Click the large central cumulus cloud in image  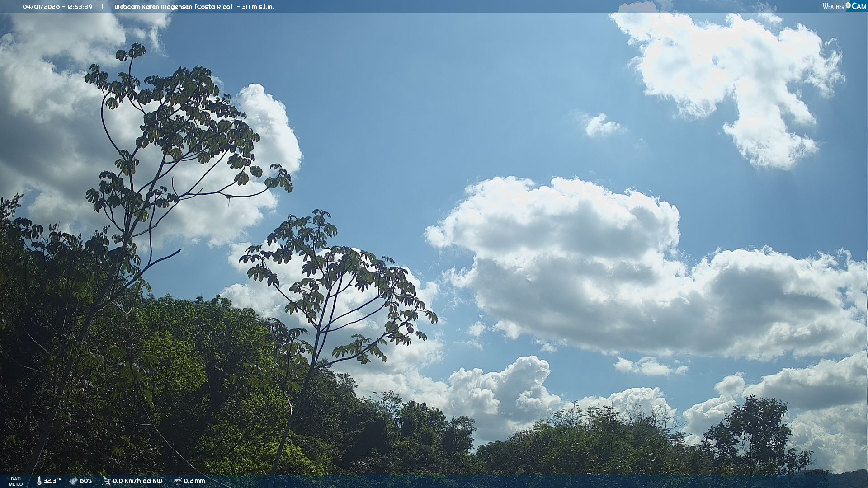(x=565, y=253)
